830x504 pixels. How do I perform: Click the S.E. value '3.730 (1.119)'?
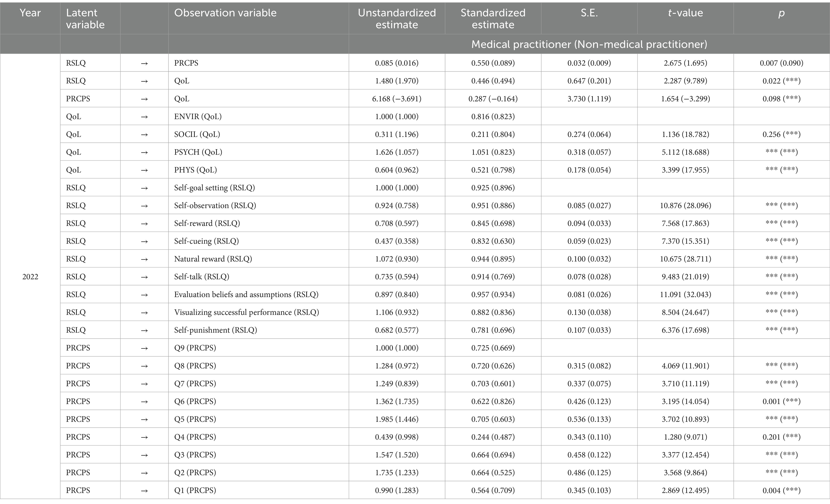[589, 99]
